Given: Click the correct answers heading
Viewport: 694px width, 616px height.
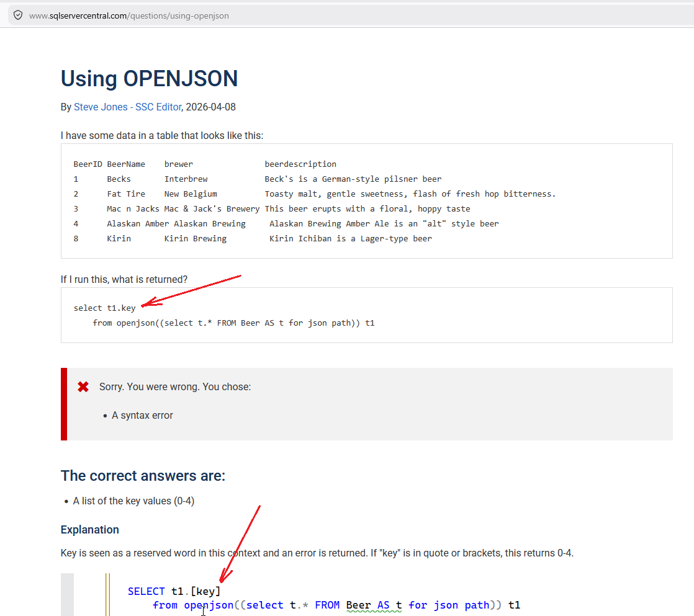Looking at the screenshot, I should pos(145,476).
